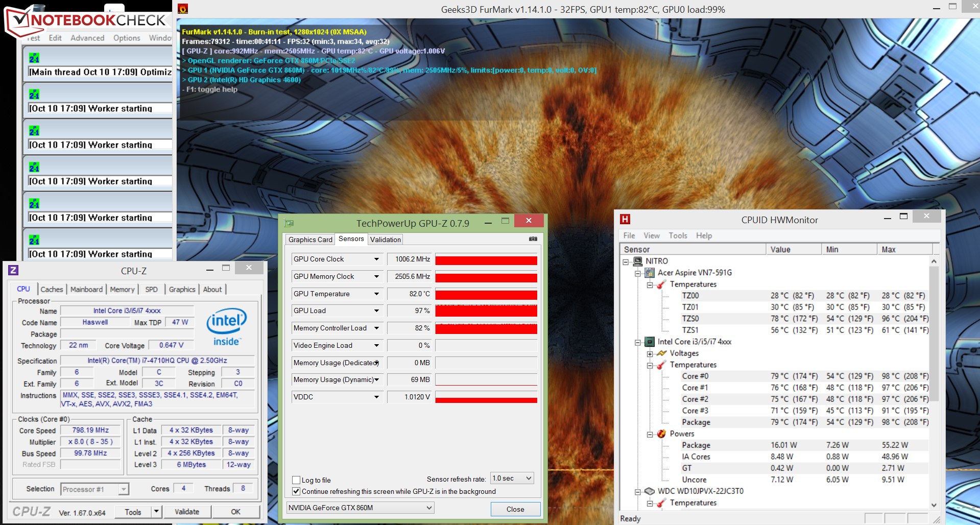Enable the Log to file checkbox
Image resolution: width=980 pixels, height=525 pixels.
coord(296,480)
